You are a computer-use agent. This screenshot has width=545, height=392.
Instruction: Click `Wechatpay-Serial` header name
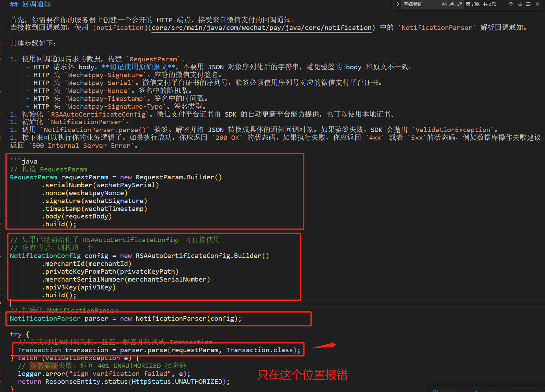pos(100,83)
